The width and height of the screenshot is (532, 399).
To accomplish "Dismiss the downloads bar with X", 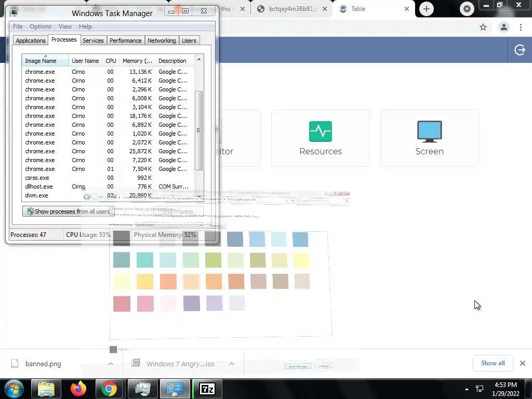I will 523,363.
